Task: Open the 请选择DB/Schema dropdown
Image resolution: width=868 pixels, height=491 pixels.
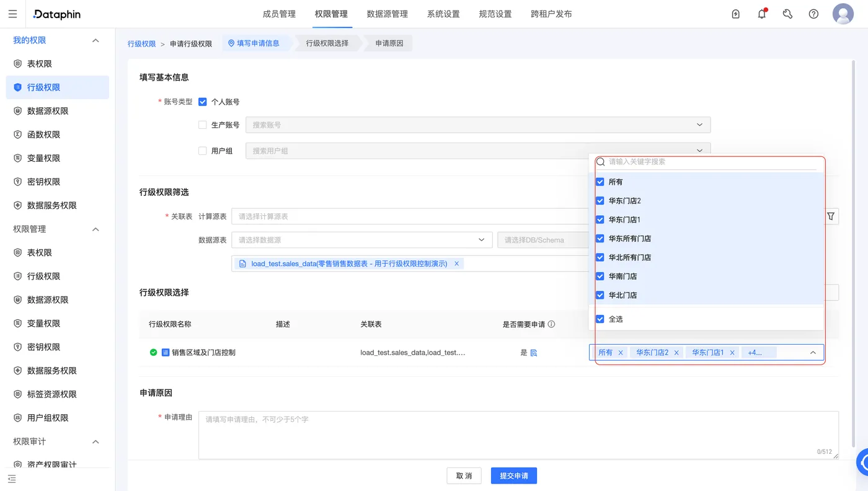Action: click(543, 240)
